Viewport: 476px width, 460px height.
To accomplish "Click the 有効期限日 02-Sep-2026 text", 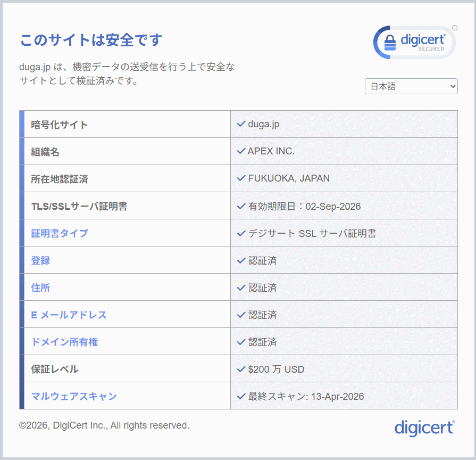I will (304, 206).
